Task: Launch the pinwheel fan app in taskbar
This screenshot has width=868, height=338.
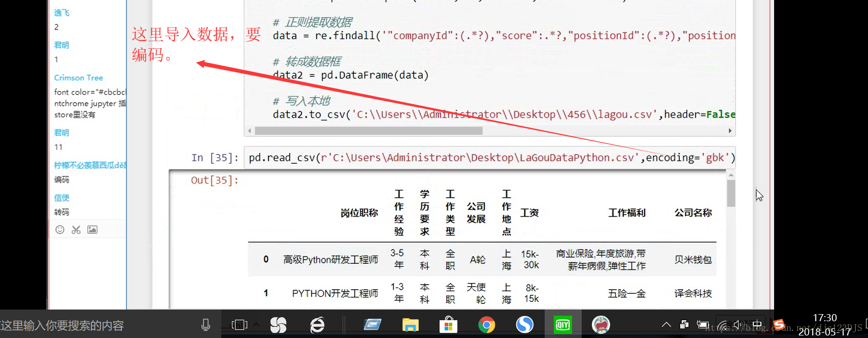Action: [x=278, y=325]
